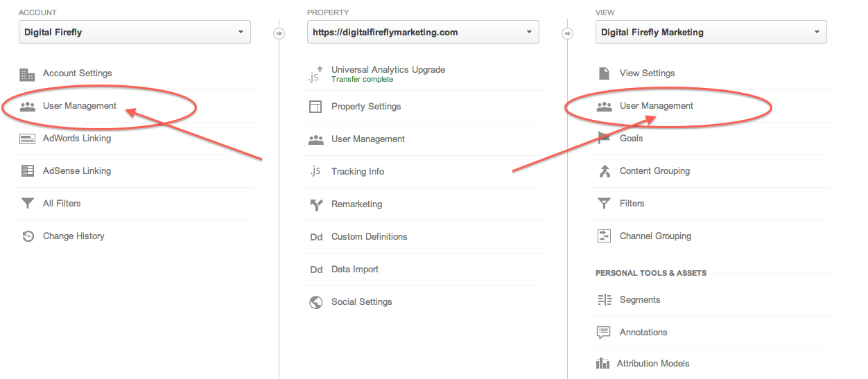Click the Attribution Models bar chart icon
868x379 pixels.
click(602, 364)
